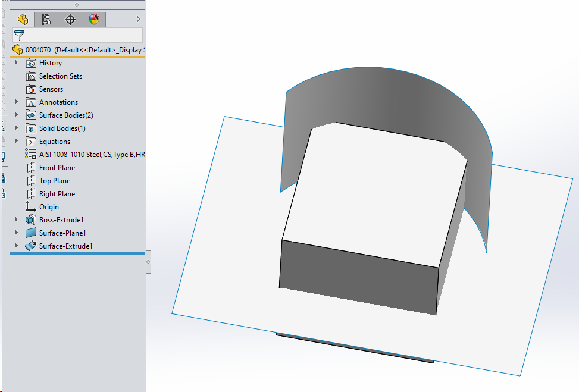Click the arrow to show more manager tabs
This screenshot has height=392, width=579.
click(x=138, y=20)
